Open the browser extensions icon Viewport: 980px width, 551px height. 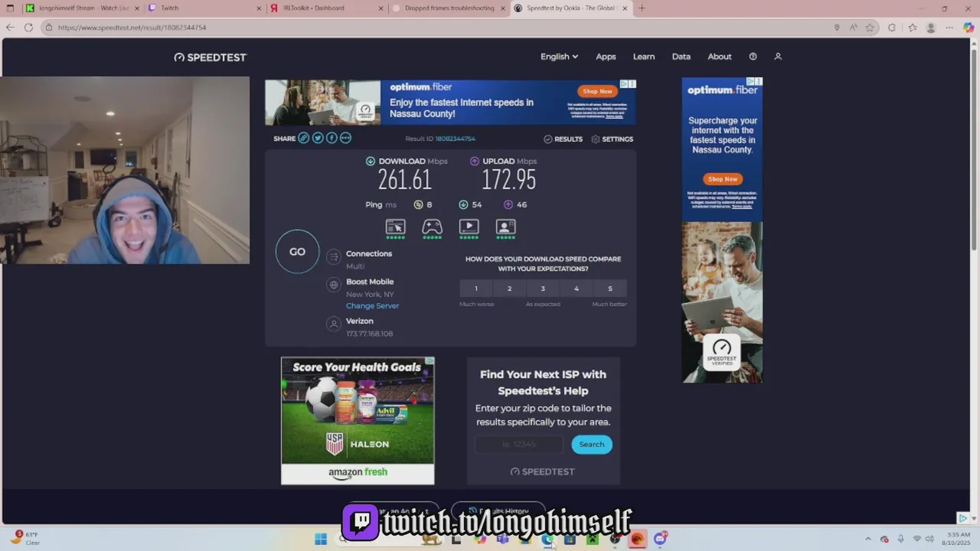pos(892,28)
